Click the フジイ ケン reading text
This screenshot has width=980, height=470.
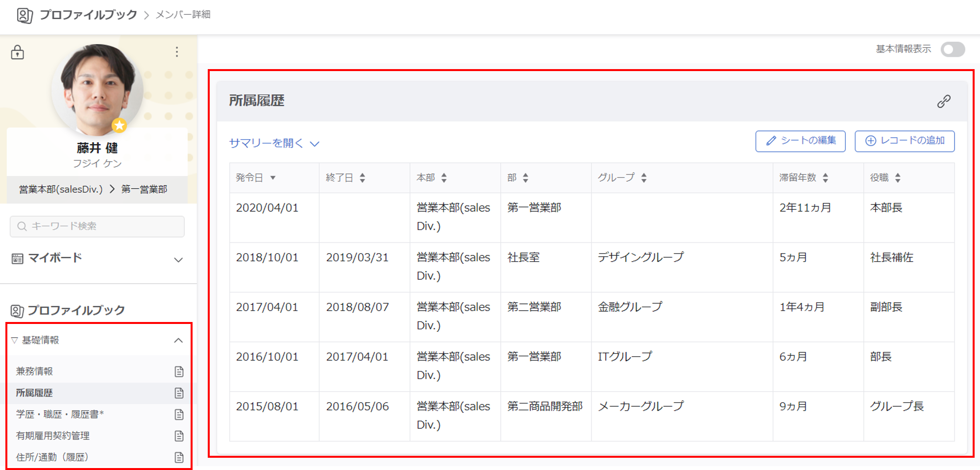pyautogui.click(x=97, y=164)
